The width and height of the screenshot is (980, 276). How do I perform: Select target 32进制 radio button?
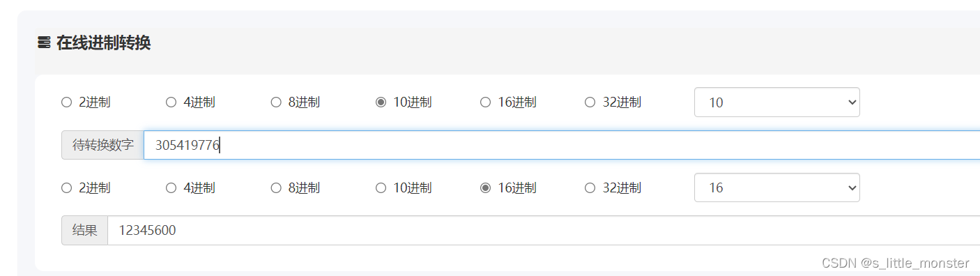tap(590, 187)
